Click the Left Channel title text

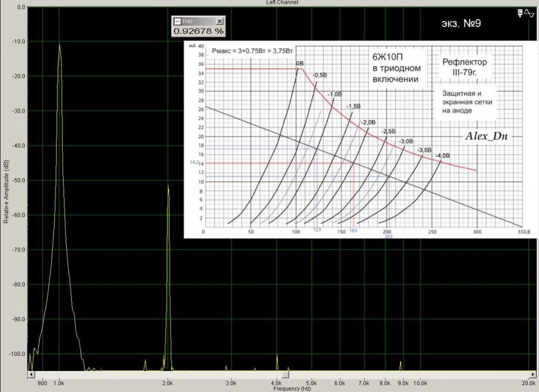click(x=282, y=2)
